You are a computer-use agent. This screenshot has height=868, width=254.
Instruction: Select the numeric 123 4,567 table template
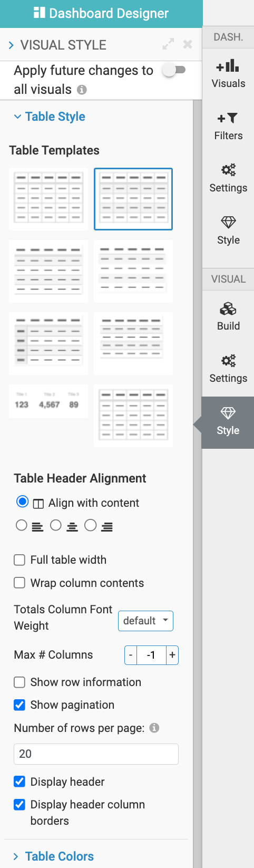pos(48,401)
